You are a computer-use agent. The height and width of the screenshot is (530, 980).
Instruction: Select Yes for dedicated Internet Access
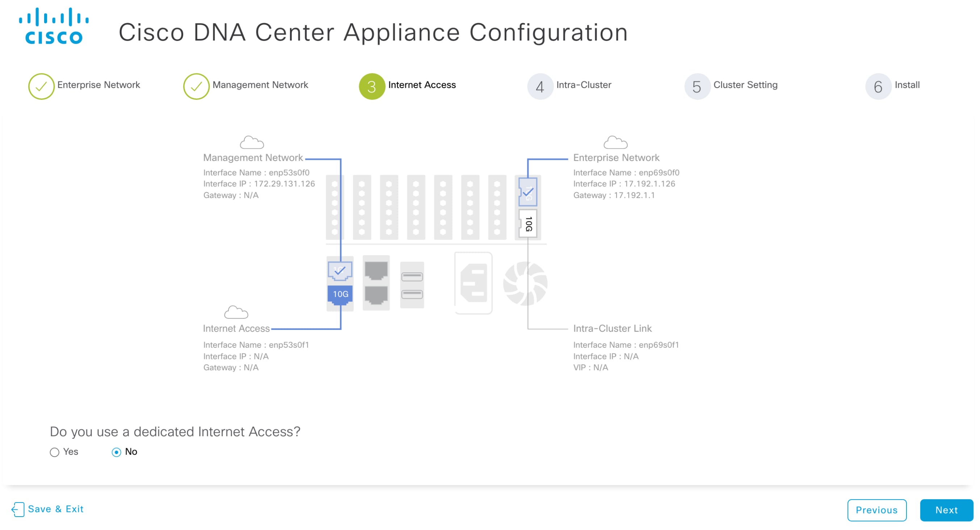(54, 453)
